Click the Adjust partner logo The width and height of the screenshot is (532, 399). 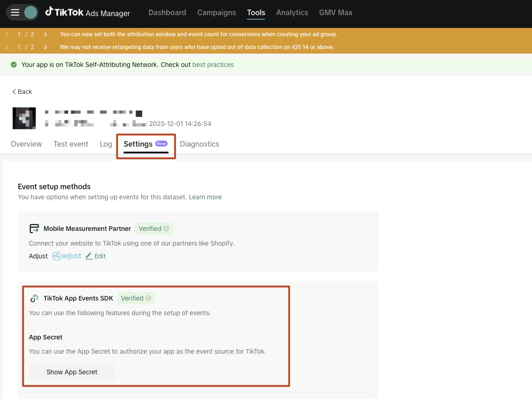(x=66, y=256)
